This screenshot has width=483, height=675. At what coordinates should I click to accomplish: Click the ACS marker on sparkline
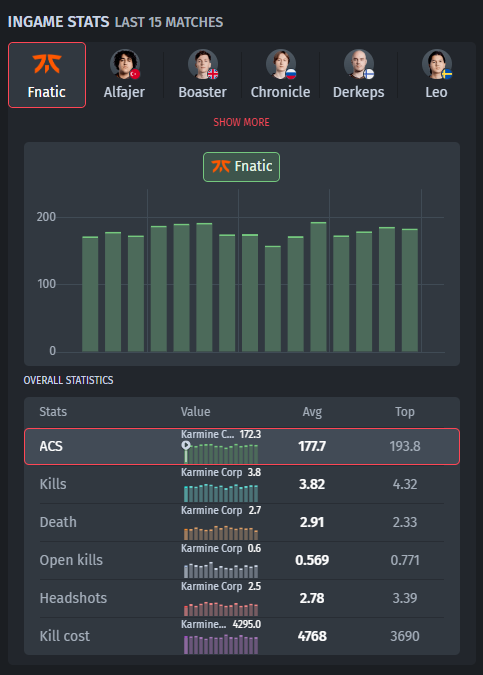pos(186,446)
